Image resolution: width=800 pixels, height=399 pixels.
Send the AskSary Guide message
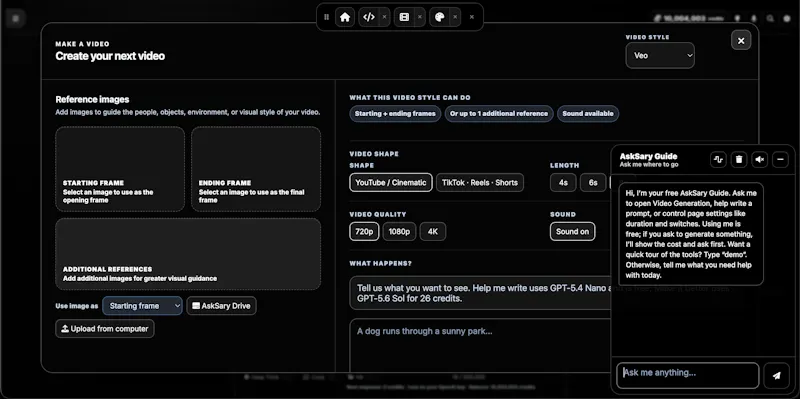click(x=777, y=376)
